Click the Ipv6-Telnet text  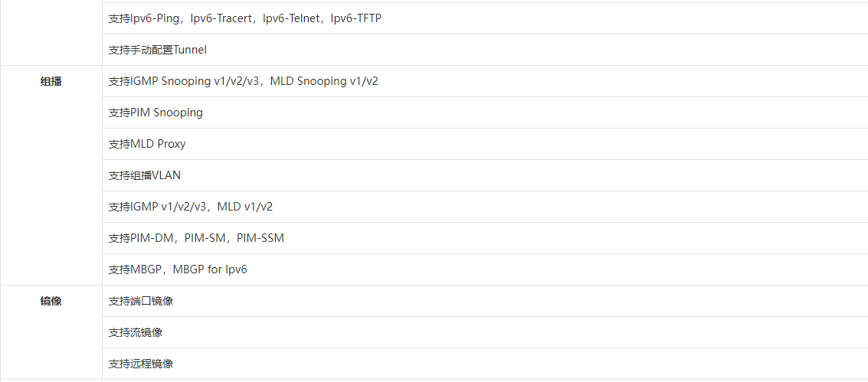291,18
